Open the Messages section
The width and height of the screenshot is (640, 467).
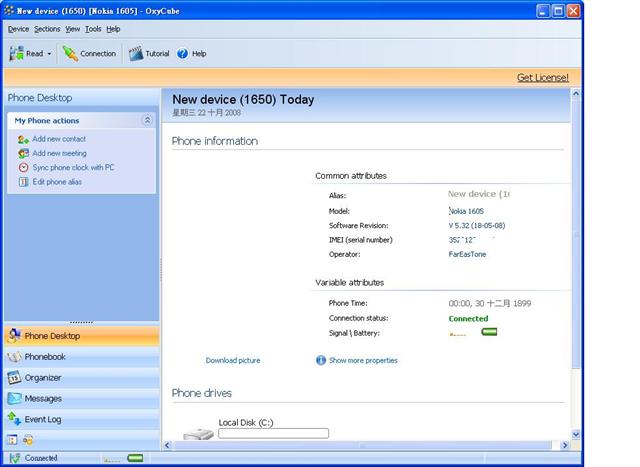[x=43, y=399]
